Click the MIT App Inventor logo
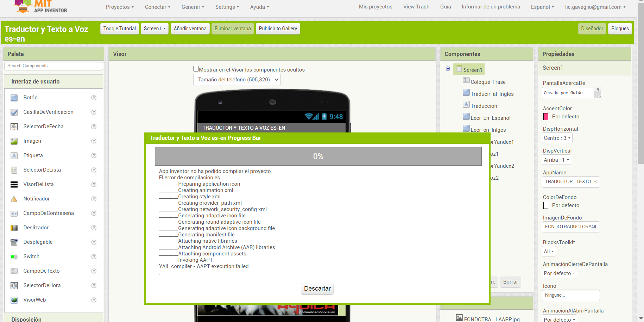 click(40, 7)
